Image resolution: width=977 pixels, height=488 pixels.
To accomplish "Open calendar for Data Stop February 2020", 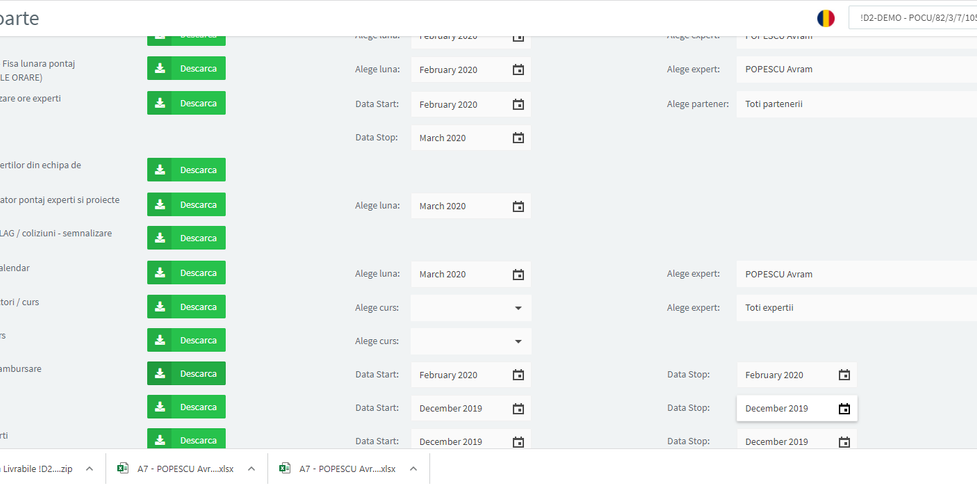I will tap(844, 375).
